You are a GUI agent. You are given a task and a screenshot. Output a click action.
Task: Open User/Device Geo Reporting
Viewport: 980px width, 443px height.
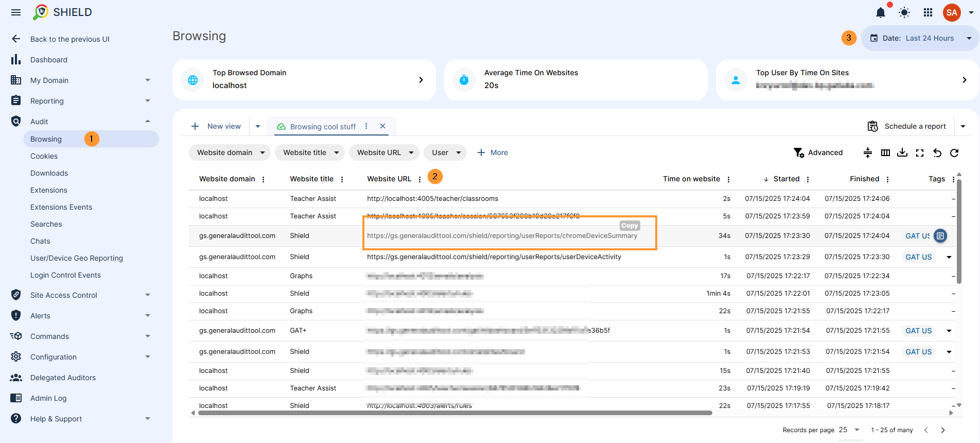[77, 258]
